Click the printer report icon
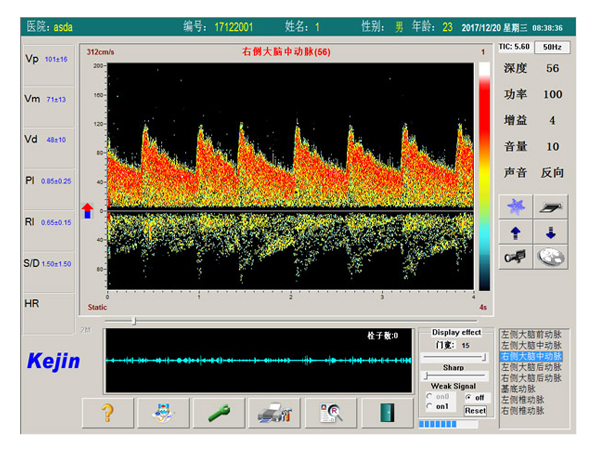This screenshot has height=452, width=600. [274, 412]
